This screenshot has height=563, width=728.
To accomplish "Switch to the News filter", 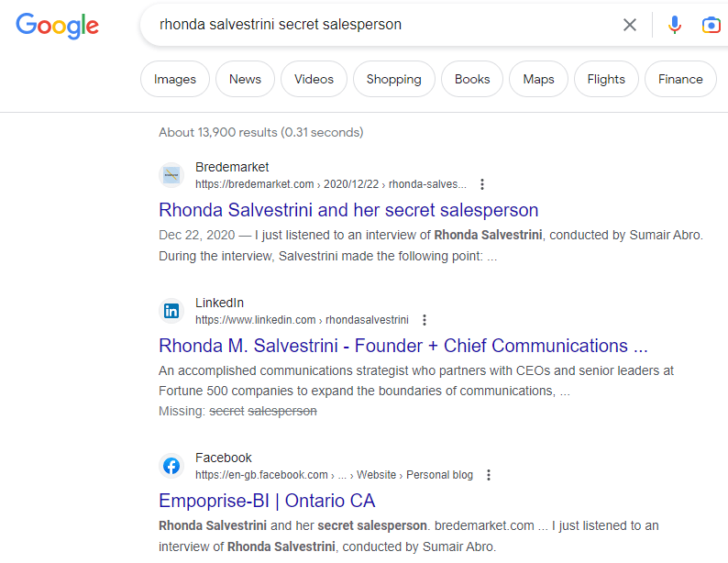I will point(245,79).
